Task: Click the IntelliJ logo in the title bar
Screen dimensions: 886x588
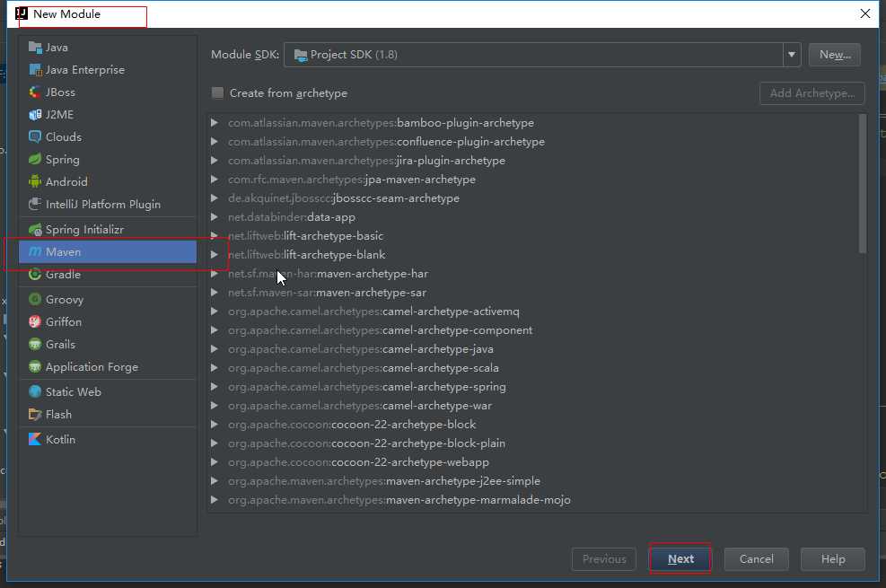Action: click(22, 13)
